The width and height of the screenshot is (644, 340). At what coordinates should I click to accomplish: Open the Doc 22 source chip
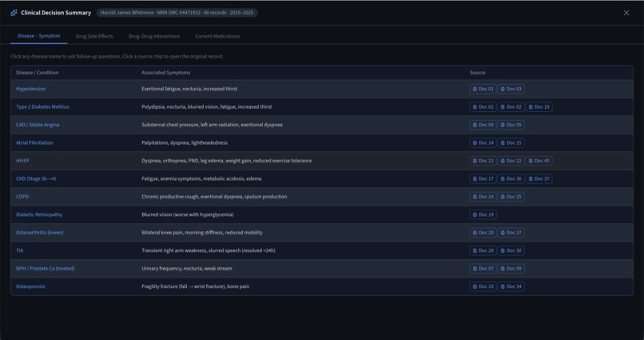pos(511,161)
